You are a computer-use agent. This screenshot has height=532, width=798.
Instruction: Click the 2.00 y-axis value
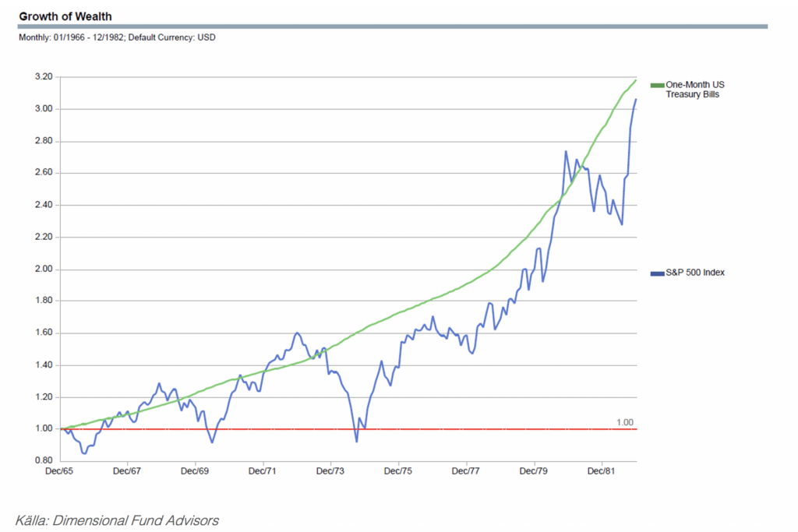click(x=43, y=270)
